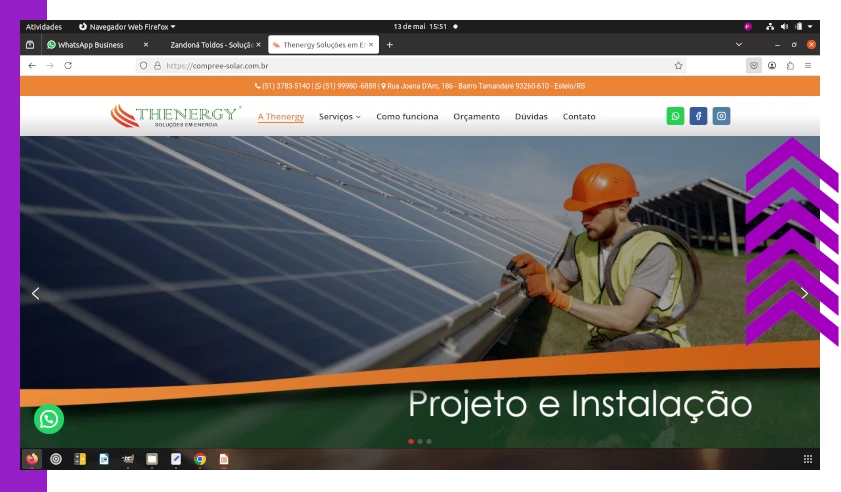The height and width of the screenshot is (492, 841).
Task: Open the network indicator in the top bar
Action: 770,26
